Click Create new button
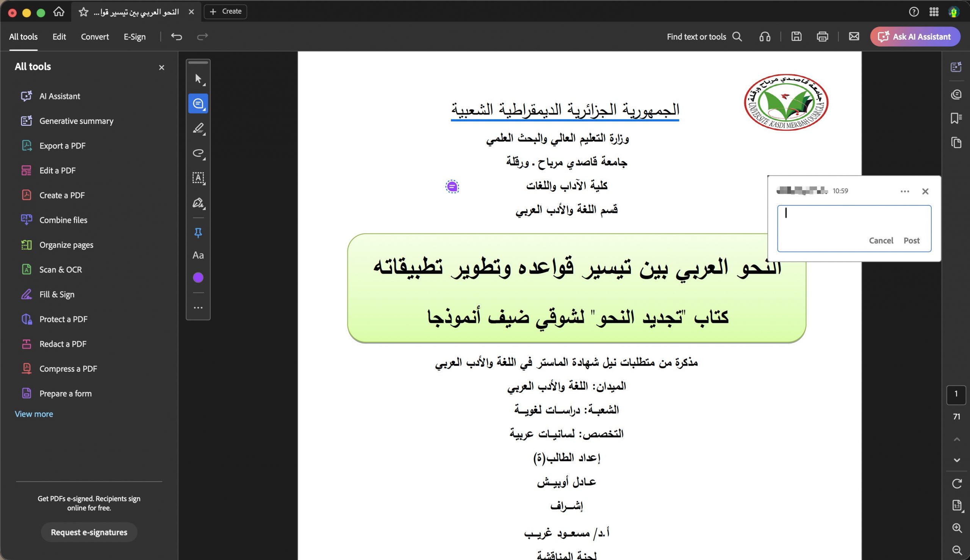Image resolution: width=970 pixels, height=560 pixels. [225, 11]
